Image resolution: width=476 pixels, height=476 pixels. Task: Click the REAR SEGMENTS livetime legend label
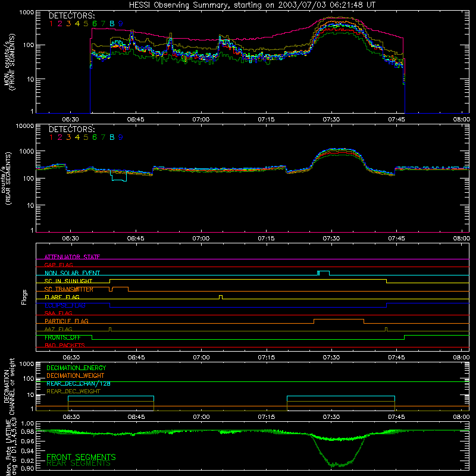coord(79,464)
